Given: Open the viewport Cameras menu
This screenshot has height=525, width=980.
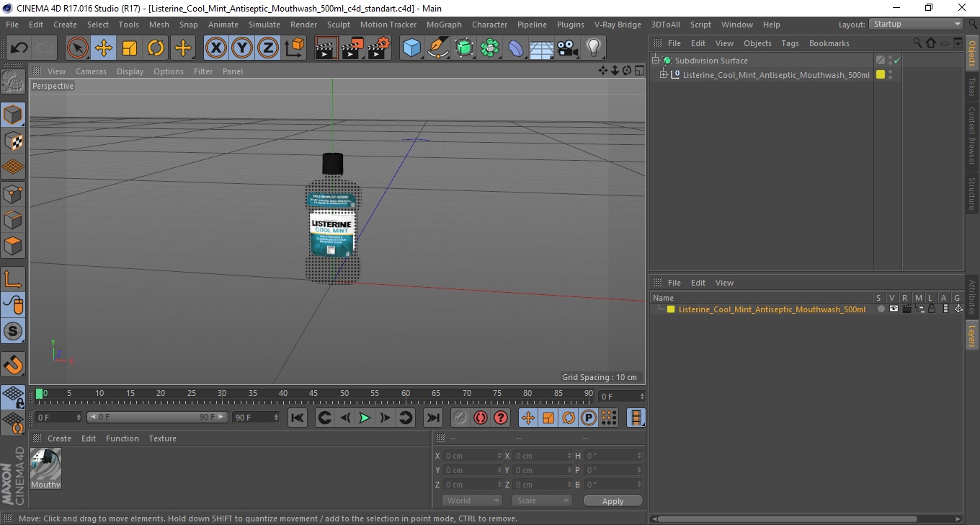Looking at the screenshot, I should 91,71.
